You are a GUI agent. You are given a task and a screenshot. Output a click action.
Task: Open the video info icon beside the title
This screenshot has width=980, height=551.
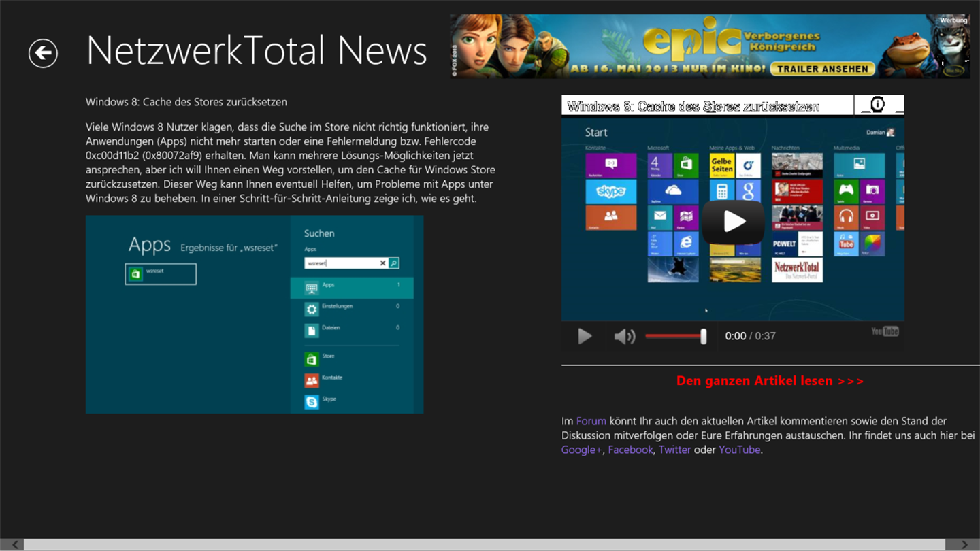coord(877,105)
